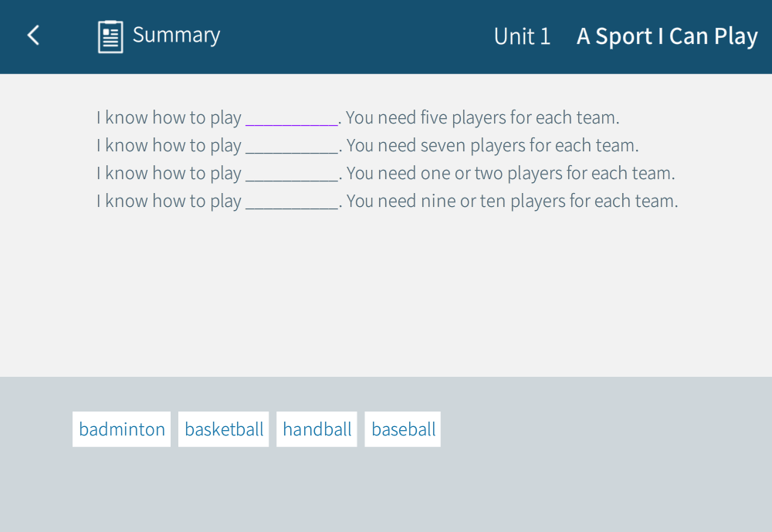This screenshot has height=532, width=772.
Task: Click 'You need five players' sentence text
Action: 482,118
